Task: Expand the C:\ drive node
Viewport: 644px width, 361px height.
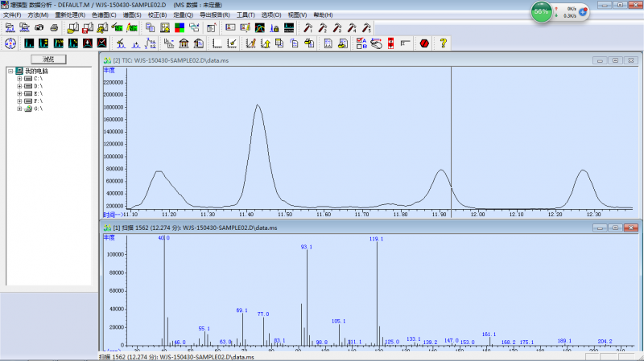Action: pyautogui.click(x=19, y=79)
